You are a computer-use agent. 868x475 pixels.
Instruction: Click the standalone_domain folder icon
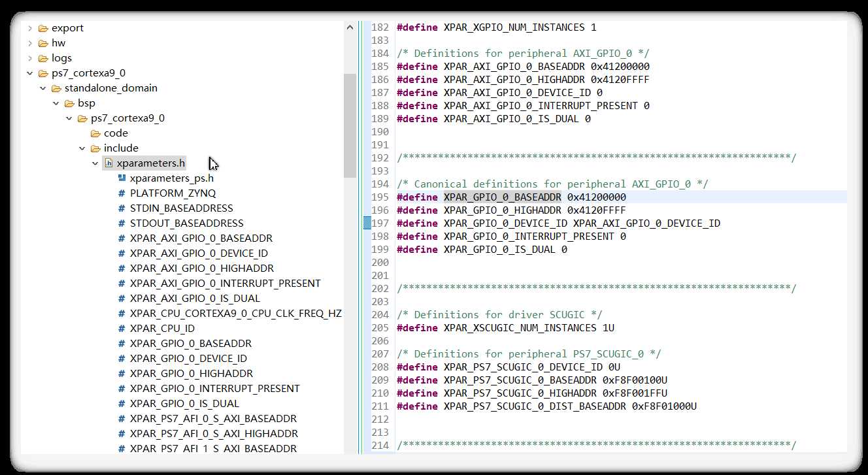pyautogui.click(x=56, y=88)
